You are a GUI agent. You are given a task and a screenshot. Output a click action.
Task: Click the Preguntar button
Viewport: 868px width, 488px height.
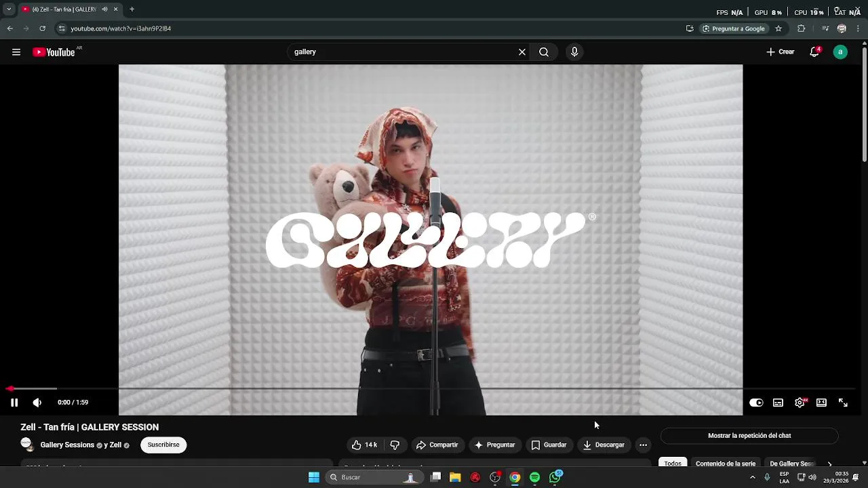click(x=495, y=445)
